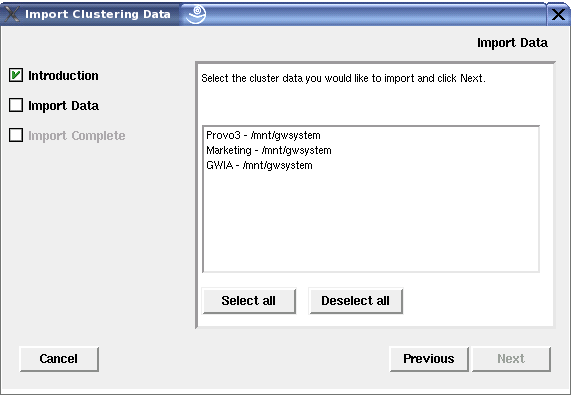
Task: Click the SUSE swirl titlebar icon
Action: tap(197, 14)
